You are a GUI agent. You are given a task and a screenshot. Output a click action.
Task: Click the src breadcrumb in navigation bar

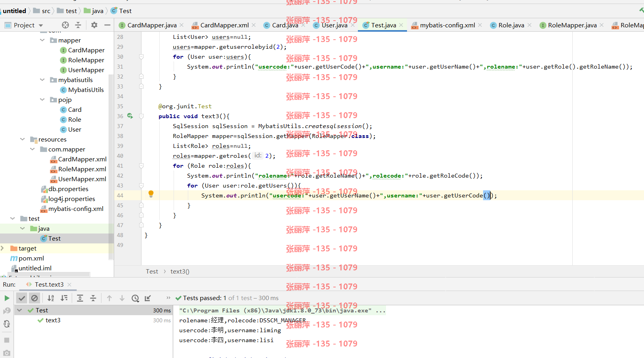pos(42,11)
